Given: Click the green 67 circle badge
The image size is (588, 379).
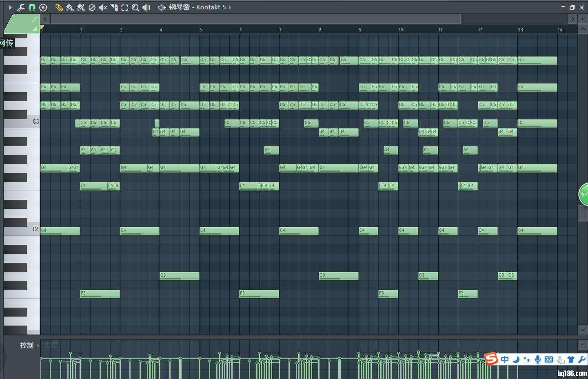Looking at the screenshot, I should coord(584,194).
